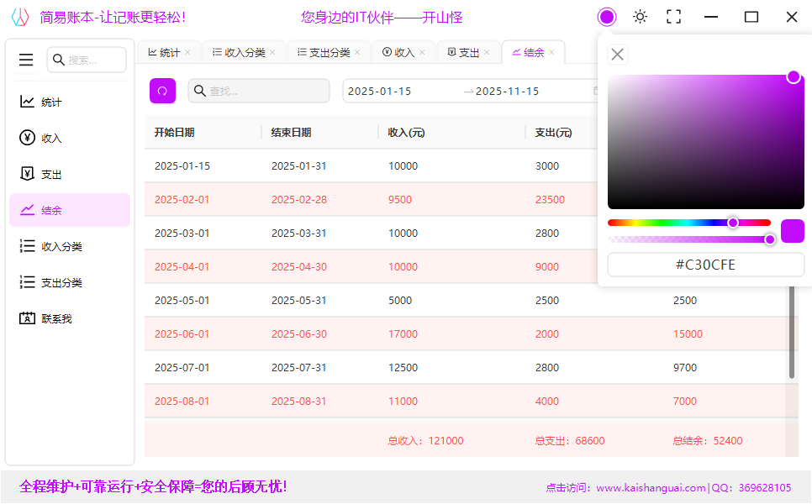This screenshot has width=812, height=504.
Task: Click the opacity slider handle
Action: 770,239
